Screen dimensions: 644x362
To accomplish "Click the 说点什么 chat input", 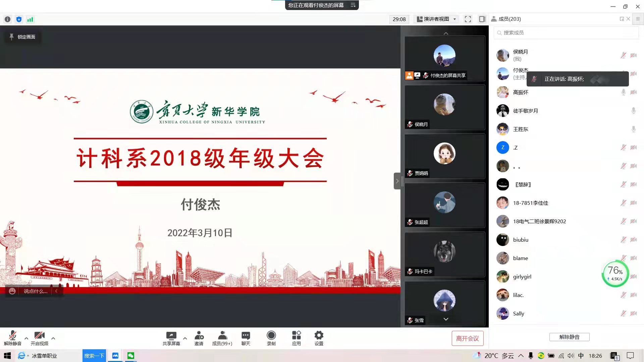I will pos(36,291).
